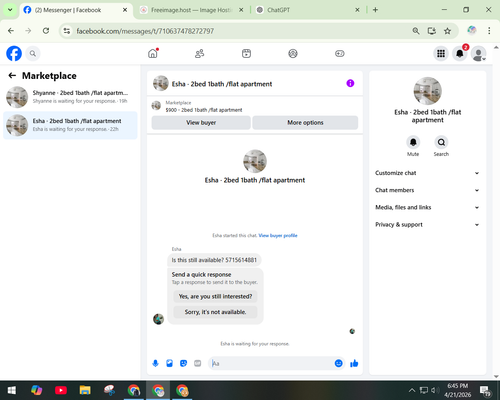Open the Groups icon in top navigation
The height and width of the screenshot is (400, 500).
pos(293,53)
